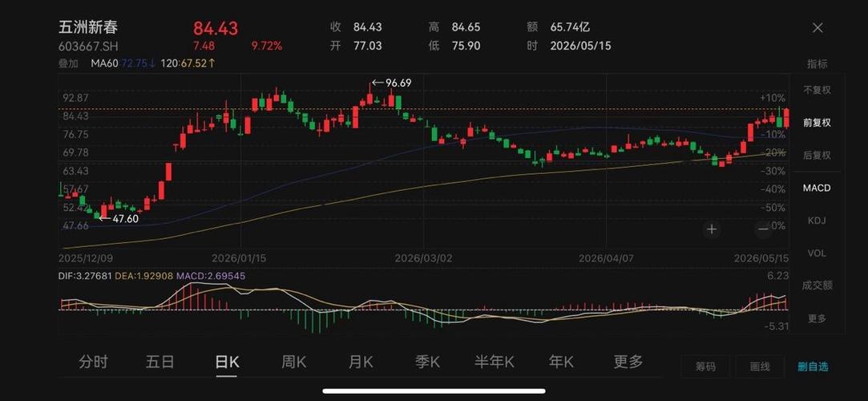Select 前复权 price adjustment option

point(817,123)
